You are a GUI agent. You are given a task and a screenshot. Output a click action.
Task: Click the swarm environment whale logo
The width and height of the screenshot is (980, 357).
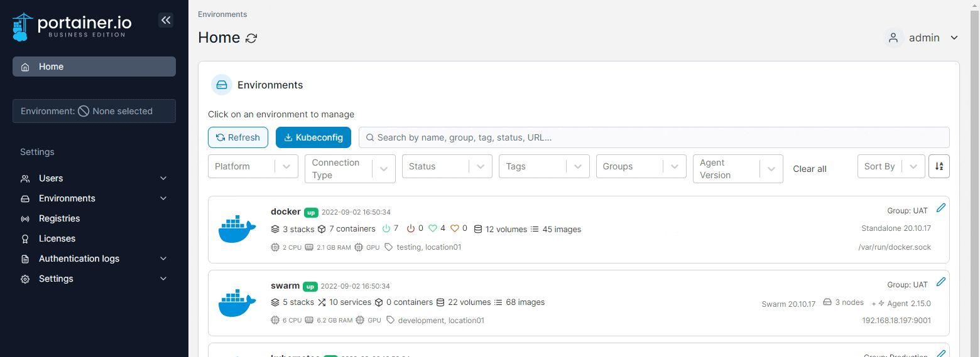(237, 303)
